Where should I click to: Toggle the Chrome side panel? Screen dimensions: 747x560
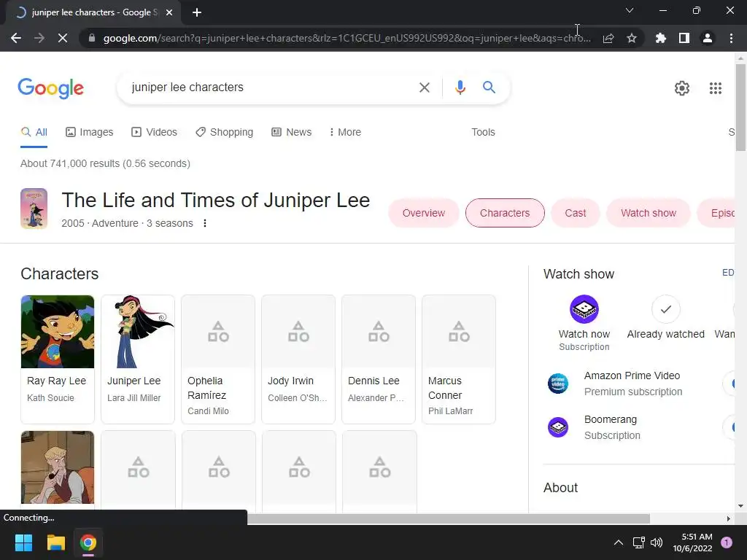(684, 38)
